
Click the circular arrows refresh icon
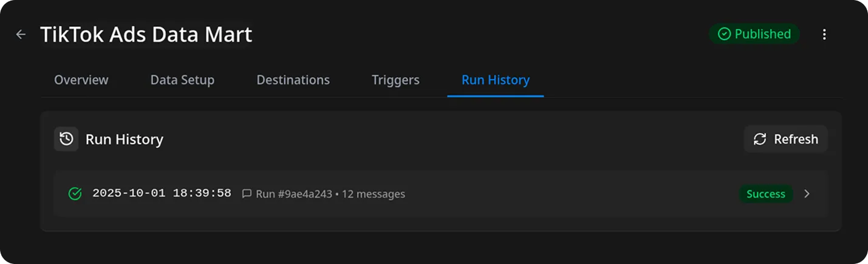pos(760,139)
